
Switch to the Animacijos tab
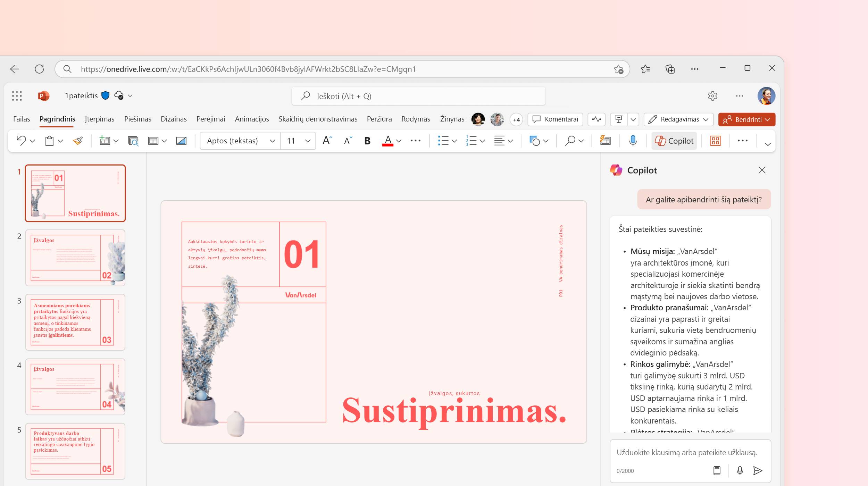[252, 119]
